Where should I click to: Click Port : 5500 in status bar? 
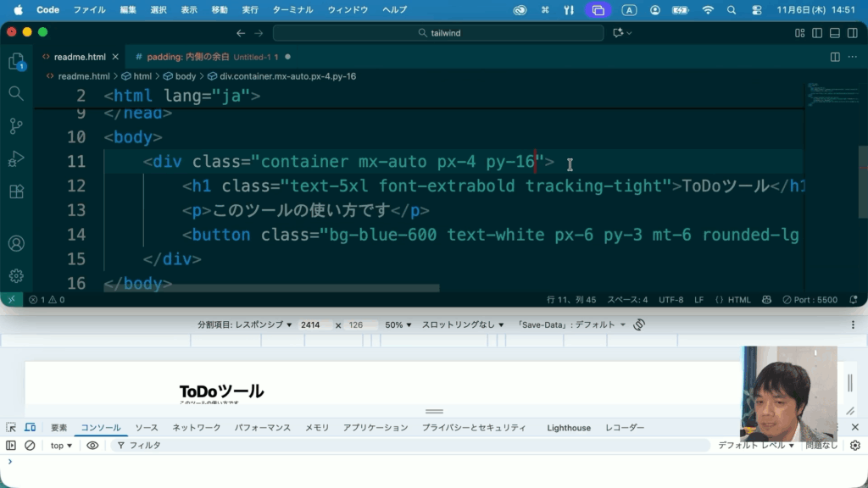click(810, 300)
